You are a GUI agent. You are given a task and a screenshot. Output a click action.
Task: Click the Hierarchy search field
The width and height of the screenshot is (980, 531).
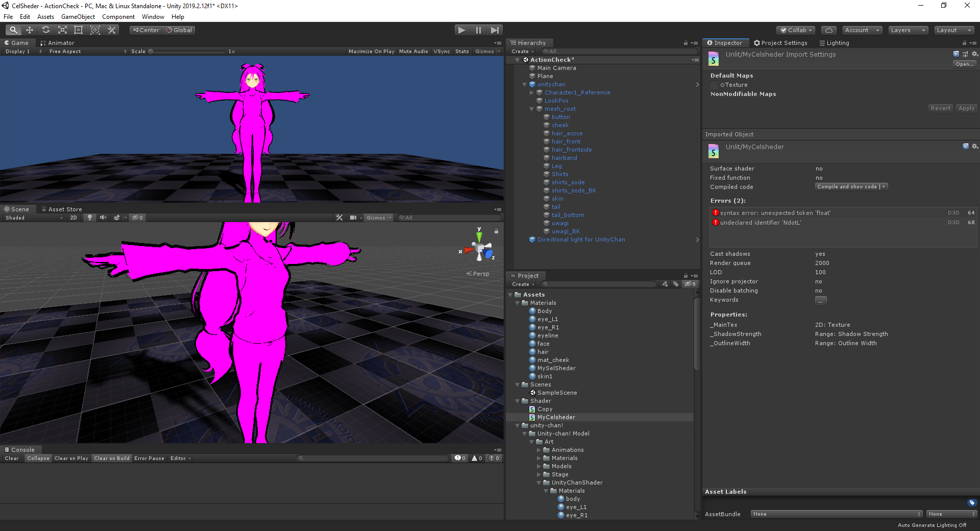coord(619,52)
